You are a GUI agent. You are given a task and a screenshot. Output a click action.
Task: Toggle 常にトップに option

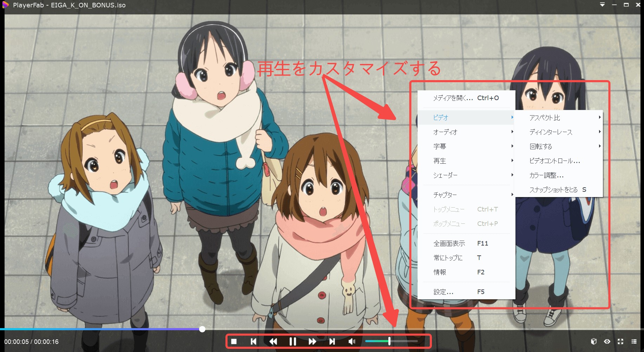click(x=466, y=258)
